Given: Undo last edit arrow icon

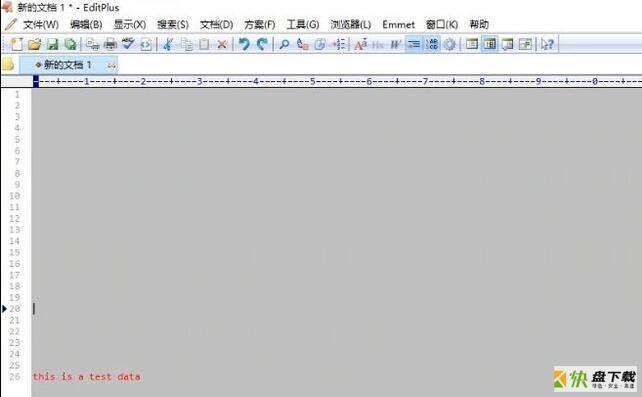Looking at the screenshot, I should point(244,44).
